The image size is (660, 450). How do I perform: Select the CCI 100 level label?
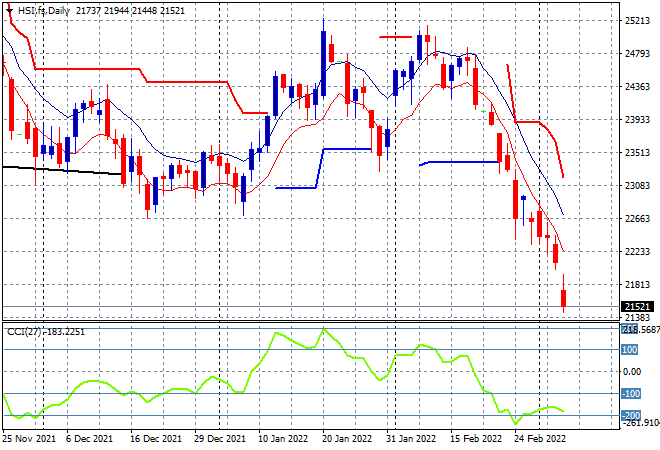(630, 350)
